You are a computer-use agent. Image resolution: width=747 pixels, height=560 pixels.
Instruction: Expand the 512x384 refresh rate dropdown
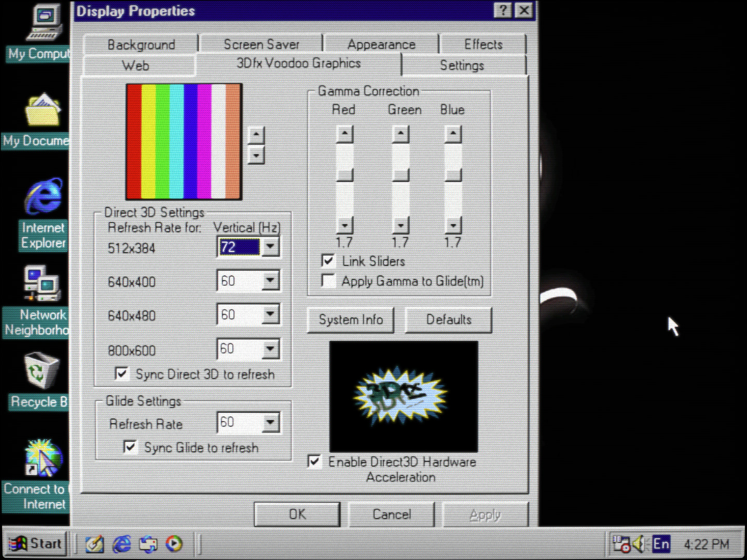click(x=270, y=247)
